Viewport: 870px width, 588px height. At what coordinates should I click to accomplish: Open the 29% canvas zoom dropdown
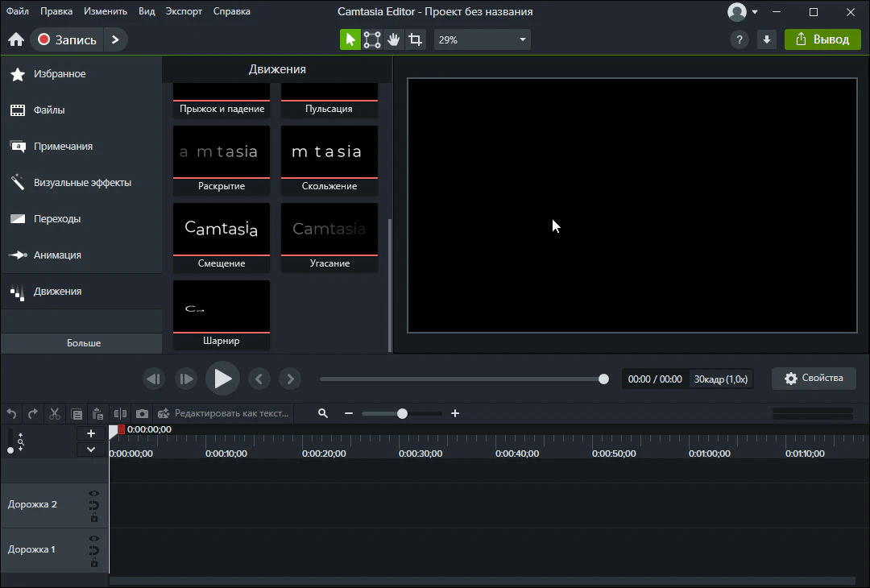[x=482, y=39]
